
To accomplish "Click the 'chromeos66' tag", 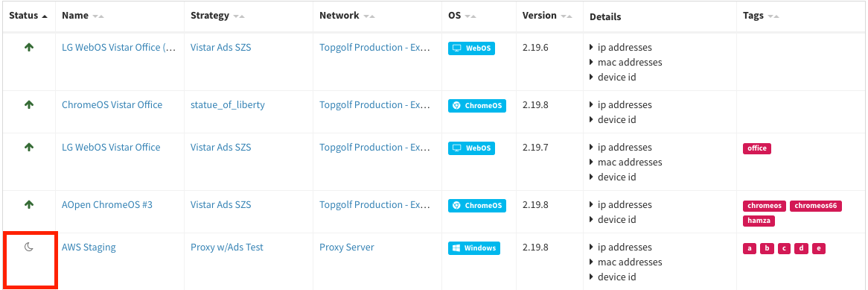I will (x=815, y=206).
